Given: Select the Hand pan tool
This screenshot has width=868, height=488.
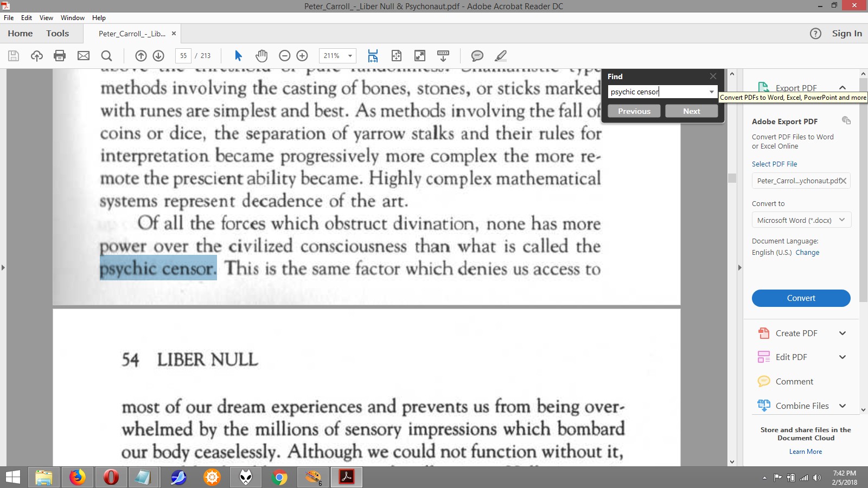Looking at the screenshot, I should tap(261, 56).
